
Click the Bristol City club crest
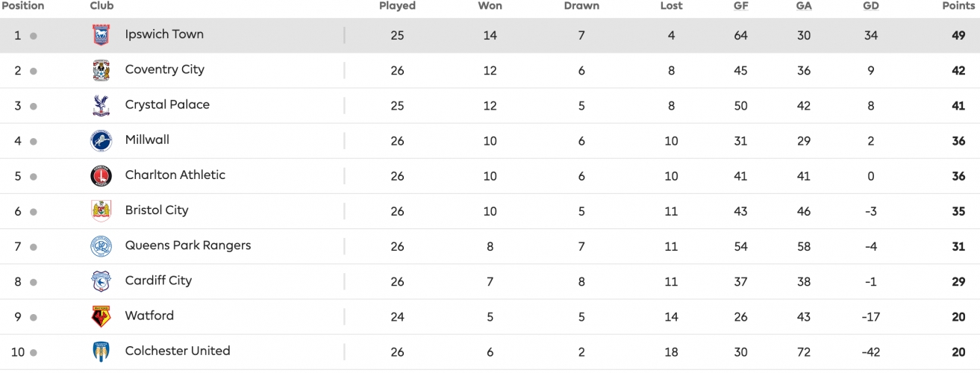101,211
